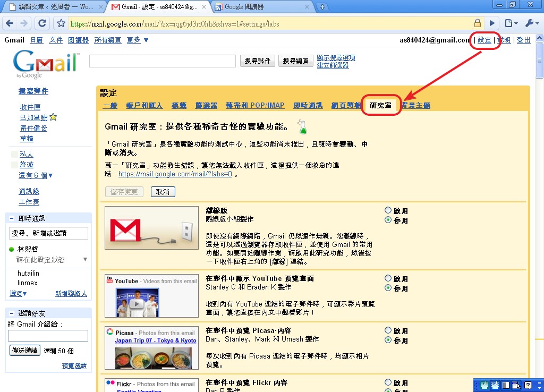Open the 通訊錄 contacts link
The image size is (544, 392).
coord(29,192)
